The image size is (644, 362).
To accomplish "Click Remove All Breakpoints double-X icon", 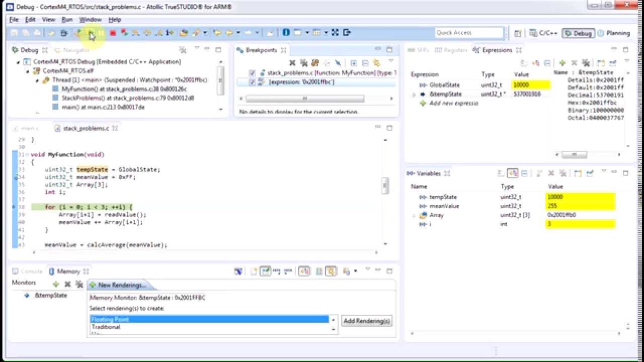I will [303, 63].
